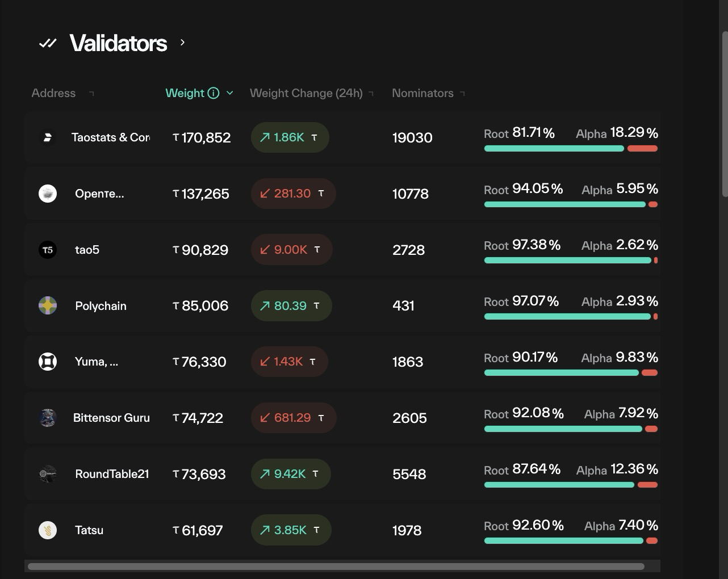This screenshot has height=579, width=728.
Task: Click the vertical page scrollbar
Action: (x=725, y=114)
